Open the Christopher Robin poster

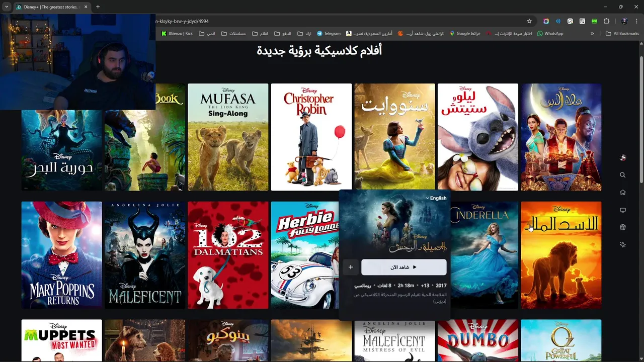click(311, 137)
